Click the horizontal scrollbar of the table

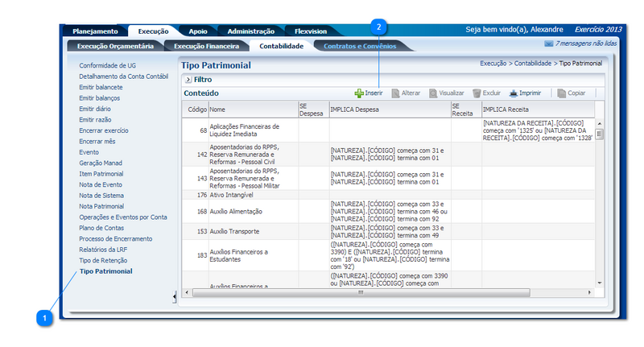[386, 292]
